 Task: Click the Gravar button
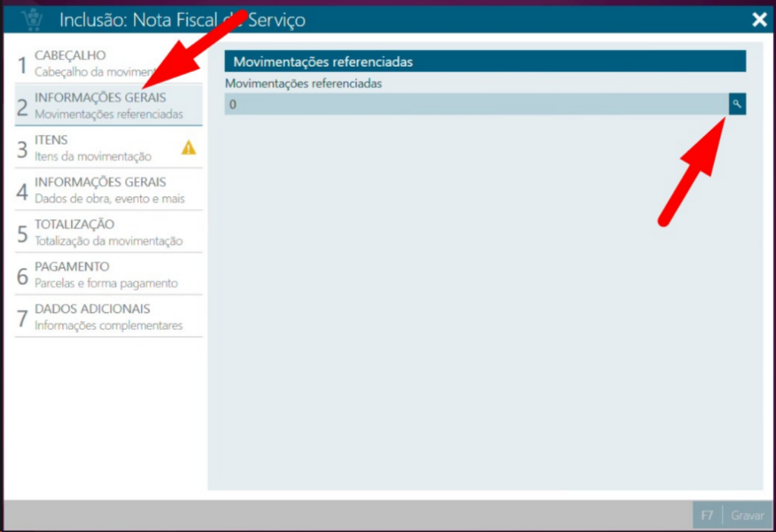[x=746, y=515]
